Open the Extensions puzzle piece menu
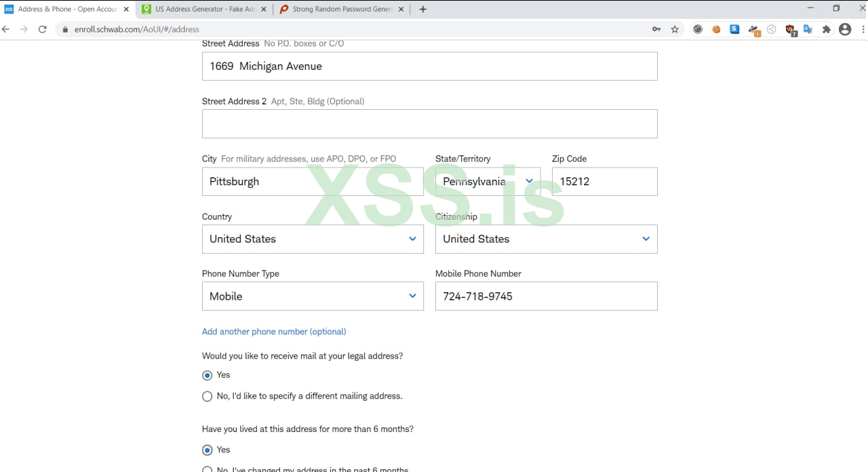868x472 pixels. (827, 29)
